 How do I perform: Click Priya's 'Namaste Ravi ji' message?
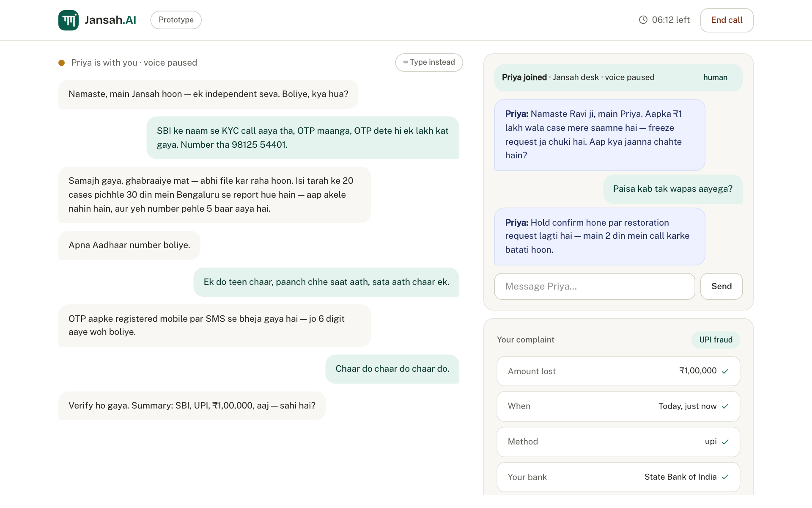pos(599,135)
